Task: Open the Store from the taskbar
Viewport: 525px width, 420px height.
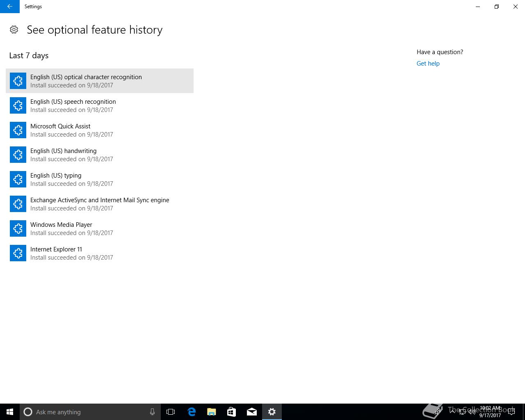Action: click(x=232, y=412)
